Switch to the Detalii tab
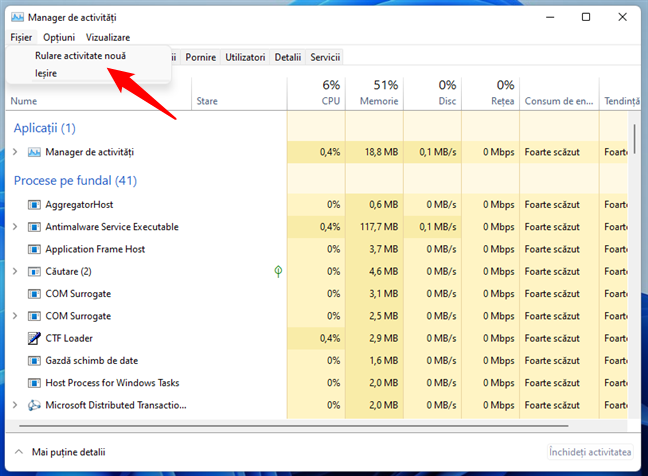The width and height of the screenshot is (648, 476). 288,57
